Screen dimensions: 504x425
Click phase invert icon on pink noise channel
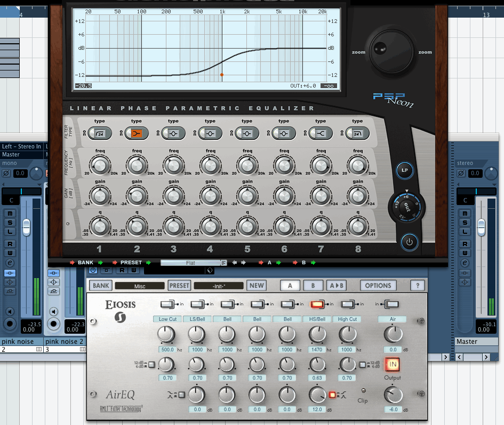coord(6,174)
